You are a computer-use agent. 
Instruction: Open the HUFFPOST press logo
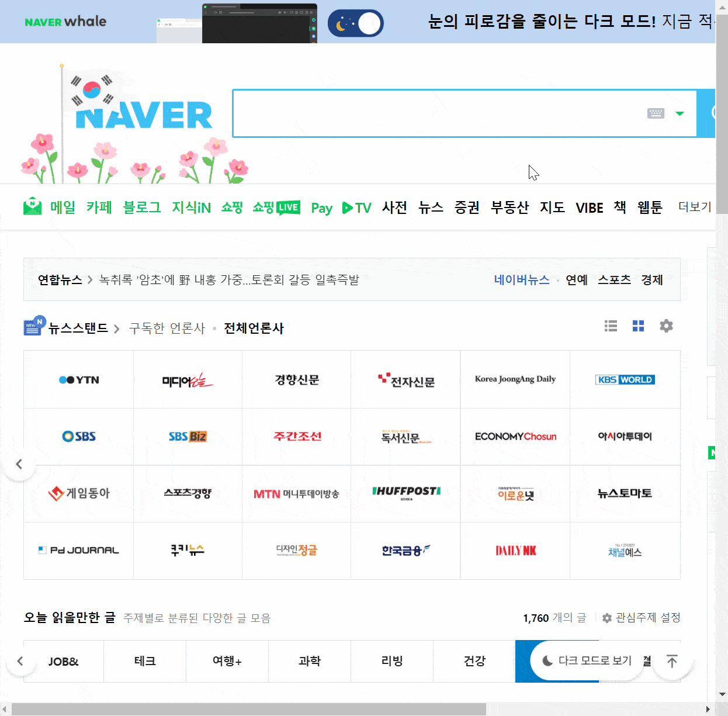405,493
